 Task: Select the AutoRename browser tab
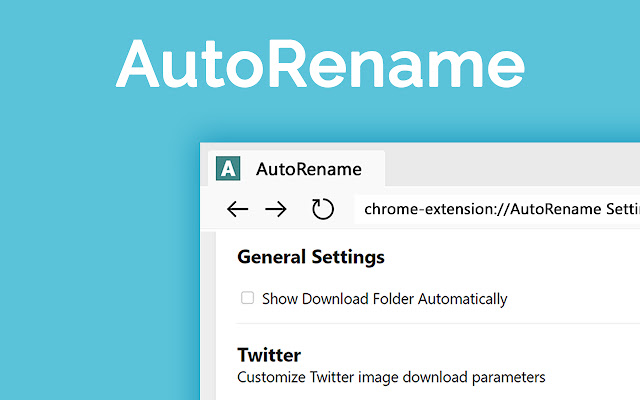(x=297, y=169)
